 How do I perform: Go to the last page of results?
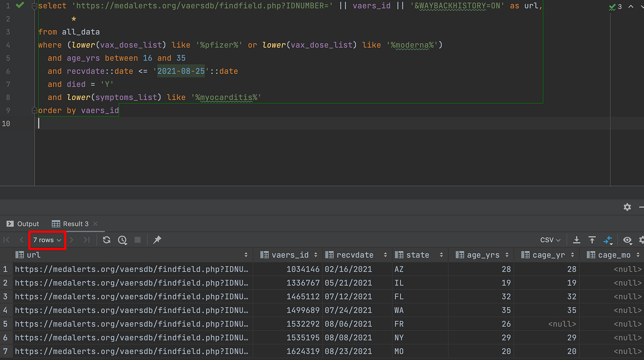87,240
